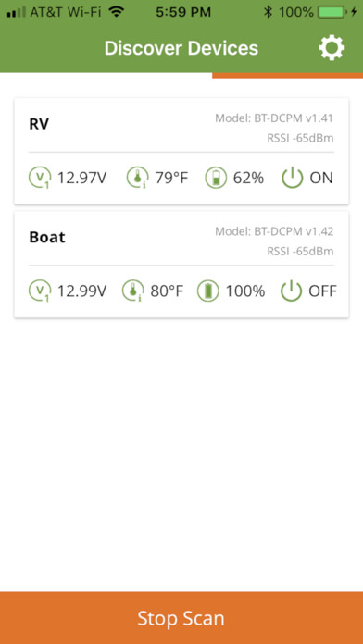Tap the Boat model BT-DCPM v1.42 label
This screenshot has height=644, width=363.
coord(274,231)
